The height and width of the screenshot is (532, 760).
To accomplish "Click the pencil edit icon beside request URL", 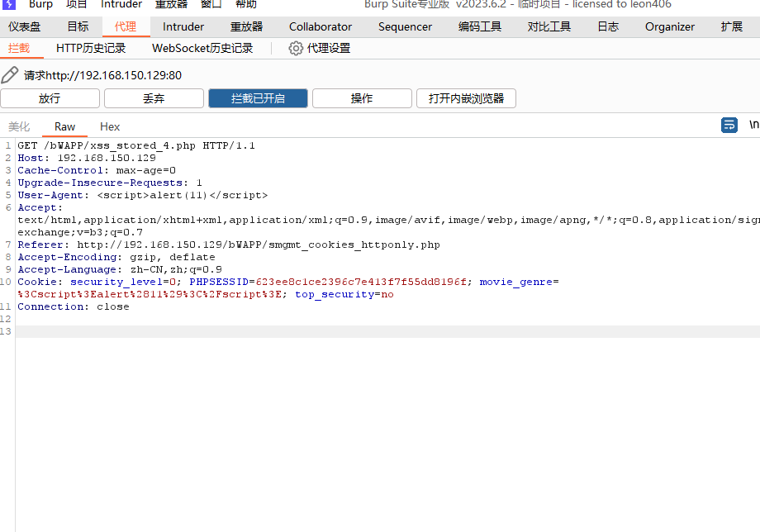I will 9,75.
